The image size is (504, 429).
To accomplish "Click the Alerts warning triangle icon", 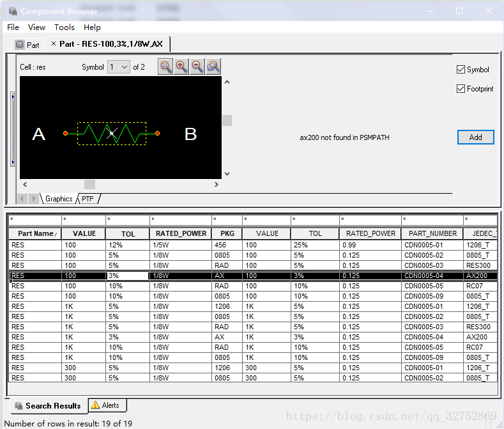I will tap(95, 405).
